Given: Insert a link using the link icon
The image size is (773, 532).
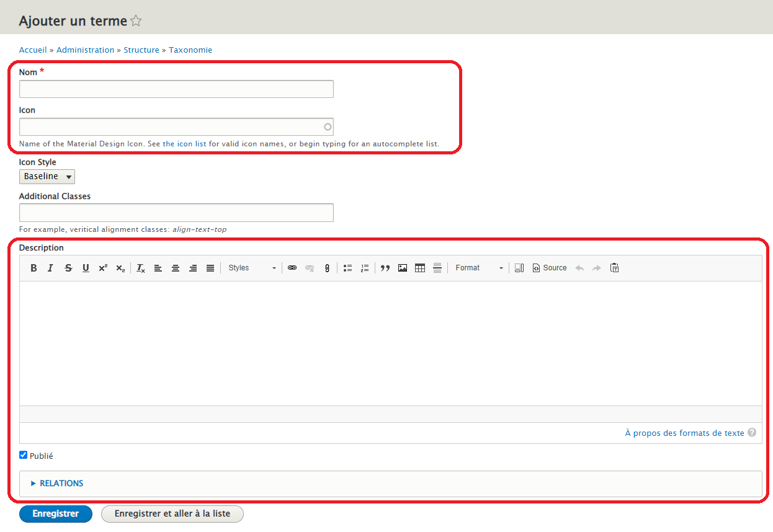Looking at the screenshot, I should [292, 268].
